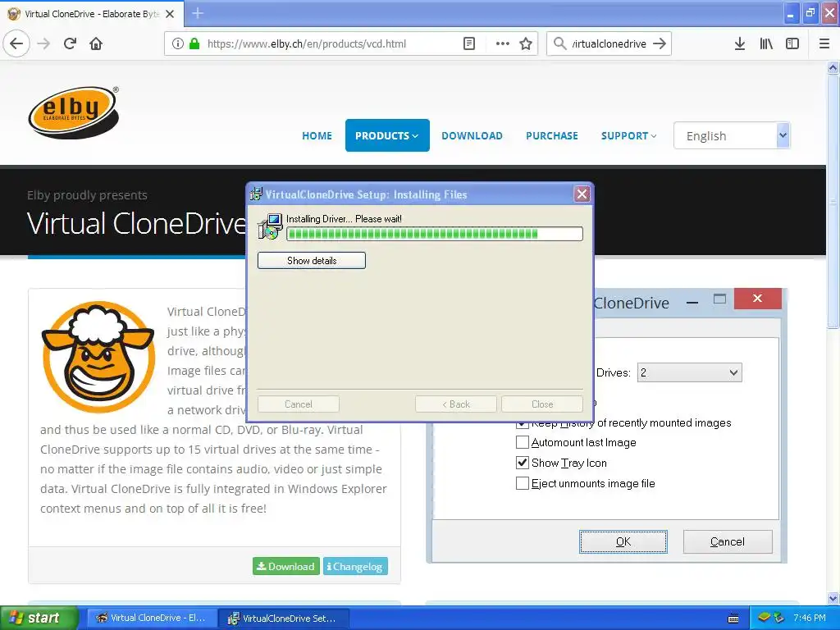This screenshot has width=840, height=630.
Task: Click Cancel in the CloneDrive settings preview
Action: coord(728,541)
